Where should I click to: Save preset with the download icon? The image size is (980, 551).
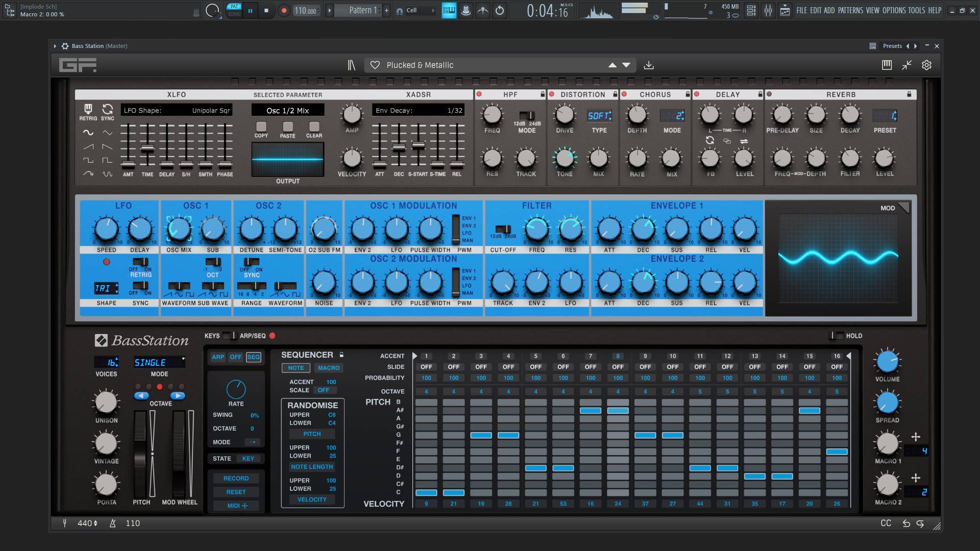click(x=649, y=65)
